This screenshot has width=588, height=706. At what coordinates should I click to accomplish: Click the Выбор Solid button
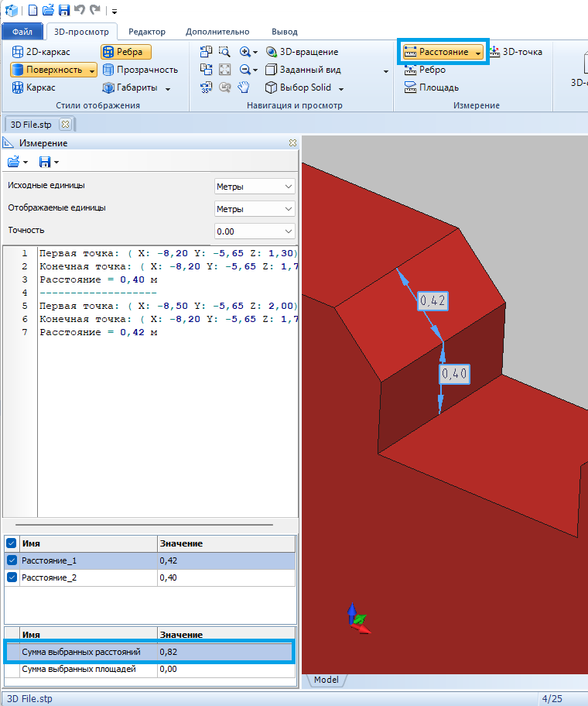click(303, 87)
